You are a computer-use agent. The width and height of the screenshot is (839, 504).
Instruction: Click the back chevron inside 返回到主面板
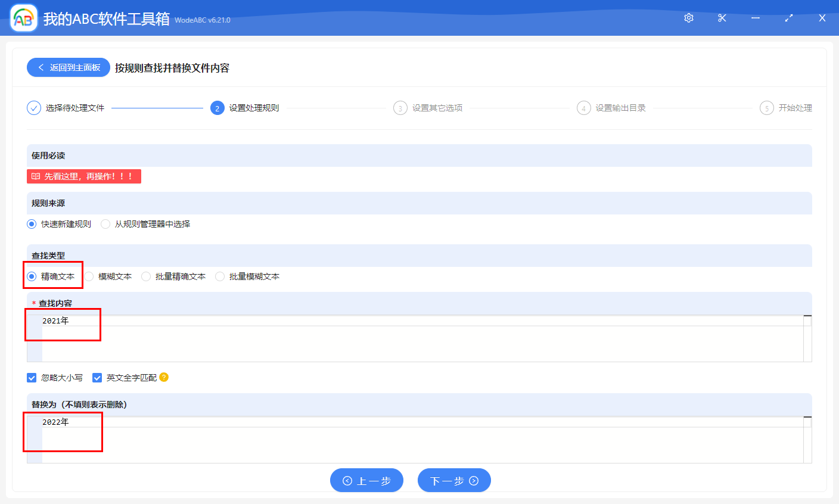pos(40,67)
